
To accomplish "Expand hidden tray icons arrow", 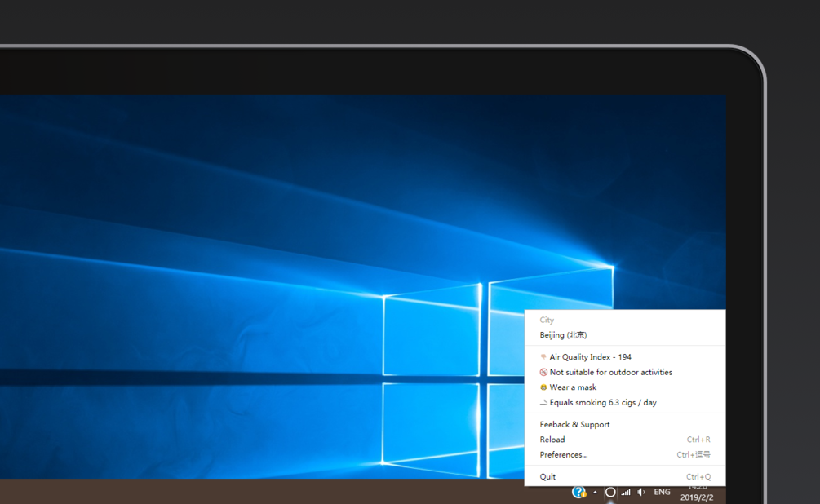I will click(x=595, y=492).
